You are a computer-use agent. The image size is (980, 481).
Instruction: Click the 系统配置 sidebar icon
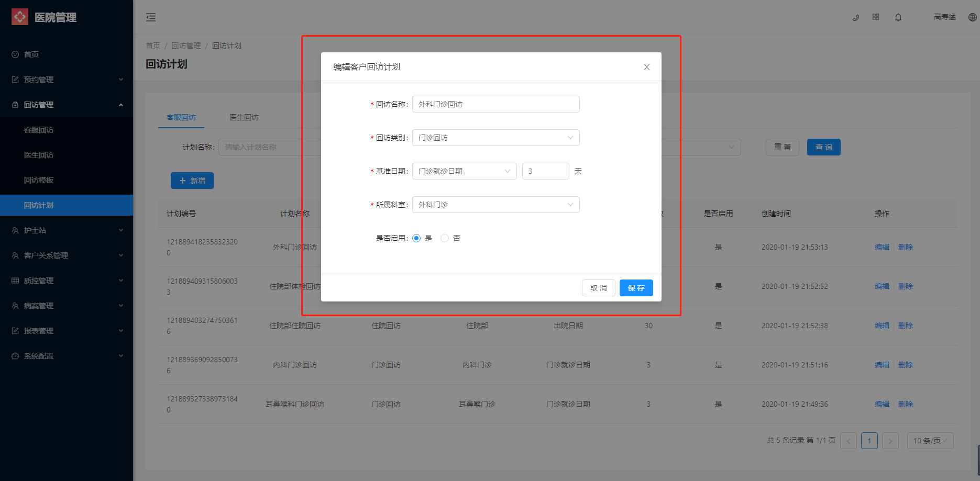[15, 356]
